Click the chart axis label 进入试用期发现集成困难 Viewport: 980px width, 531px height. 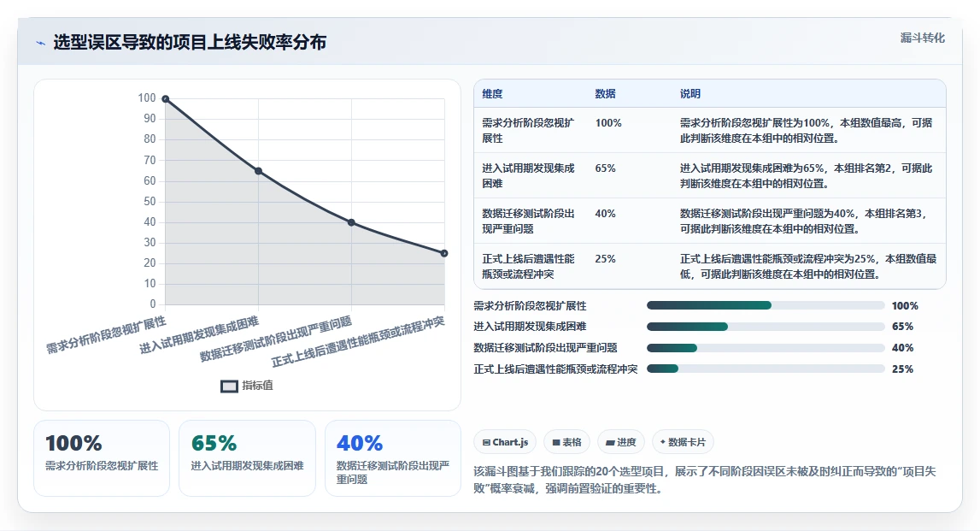tap(199, 334)
